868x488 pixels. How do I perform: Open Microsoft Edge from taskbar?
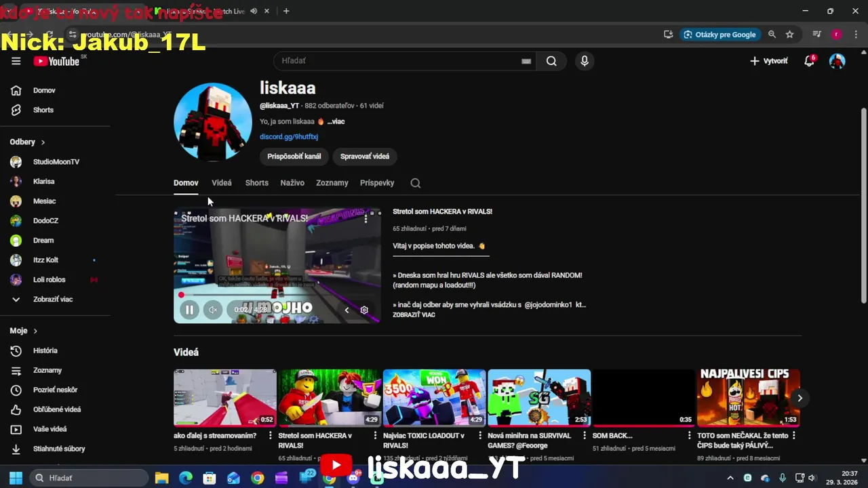point(186,478)
